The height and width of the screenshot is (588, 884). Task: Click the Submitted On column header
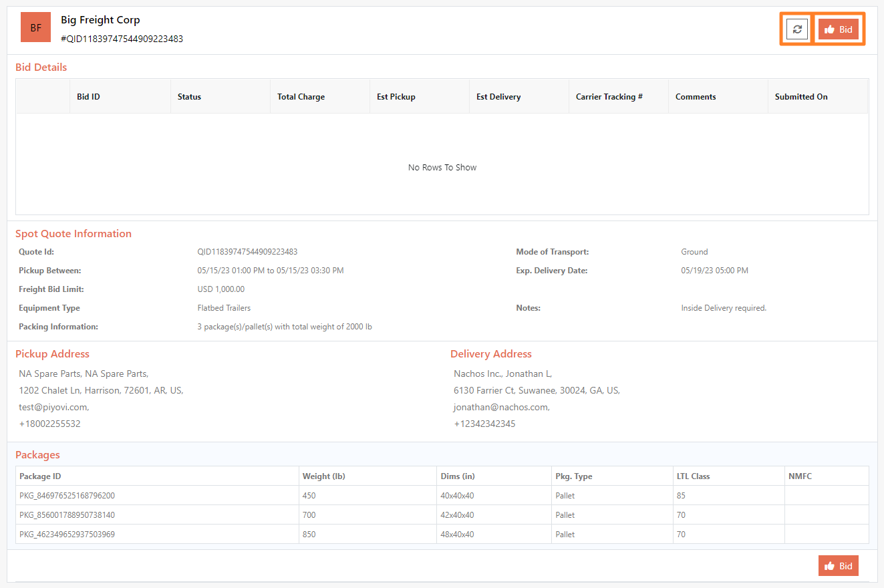point(818,97)
